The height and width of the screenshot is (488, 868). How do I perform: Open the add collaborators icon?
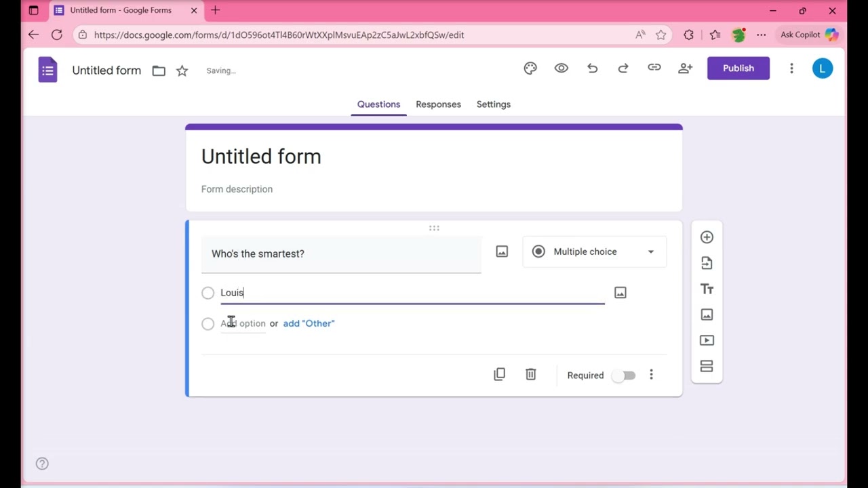tap(686, 68)
